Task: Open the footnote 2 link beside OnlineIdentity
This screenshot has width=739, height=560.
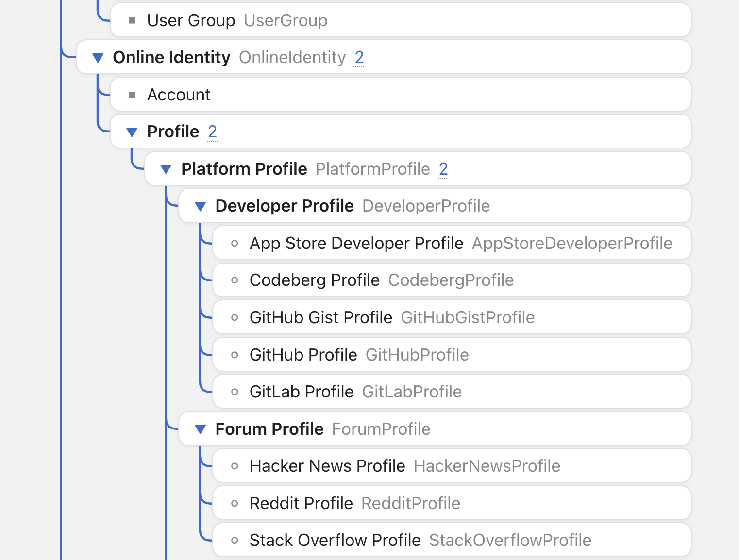Action: (359, 57)
